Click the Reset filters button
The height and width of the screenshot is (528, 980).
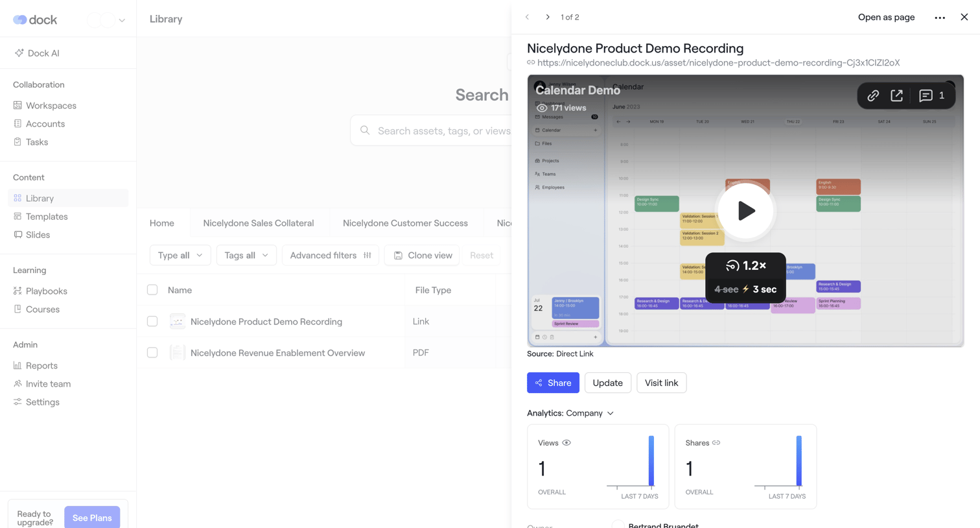click(x=482, y=256)
